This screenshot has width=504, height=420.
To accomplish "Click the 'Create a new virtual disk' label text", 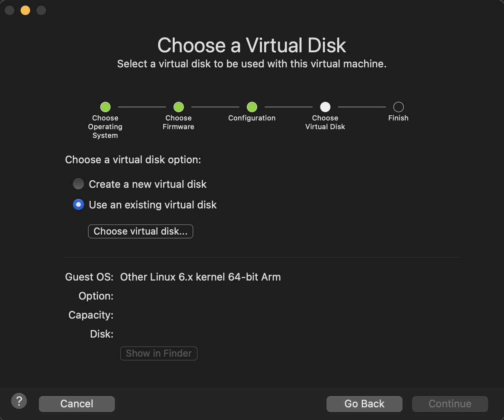I will coord(147,184).
